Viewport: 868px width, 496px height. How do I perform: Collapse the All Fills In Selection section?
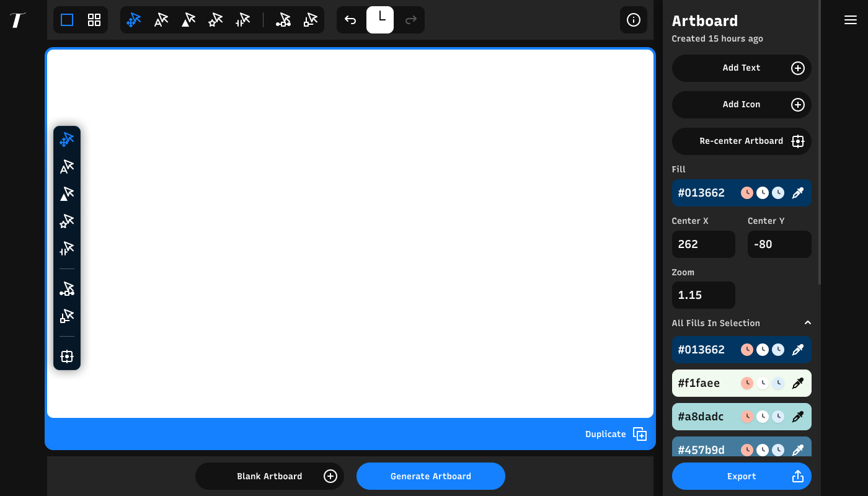click(807, 323)
